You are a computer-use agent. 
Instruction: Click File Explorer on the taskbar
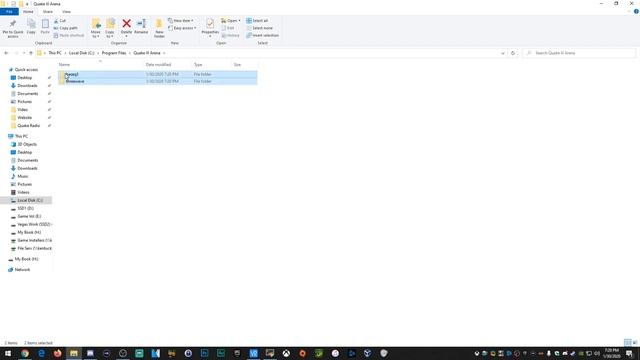point(74,353)
